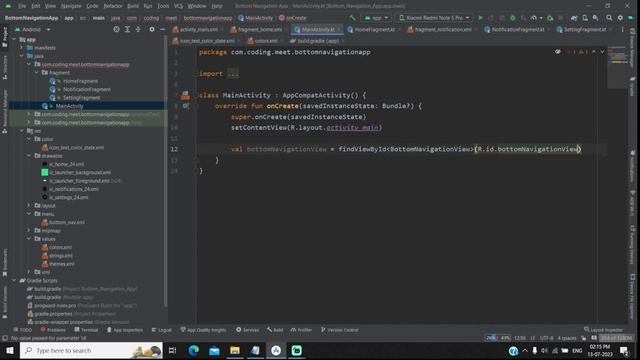Open editor tabs more options icon
Screen dimensions: 640x360
(622, 29)
